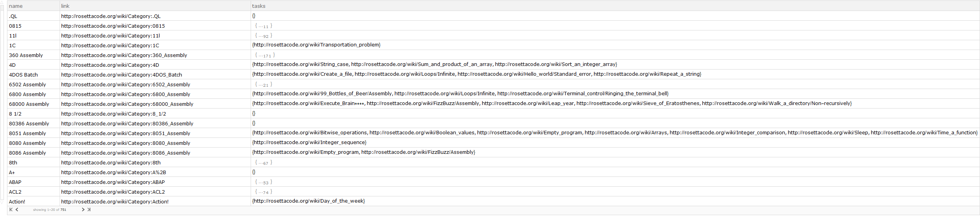Click the Category:4D link cell
The width and height of the screenshot is (980, 221).
tap(155, 65)
